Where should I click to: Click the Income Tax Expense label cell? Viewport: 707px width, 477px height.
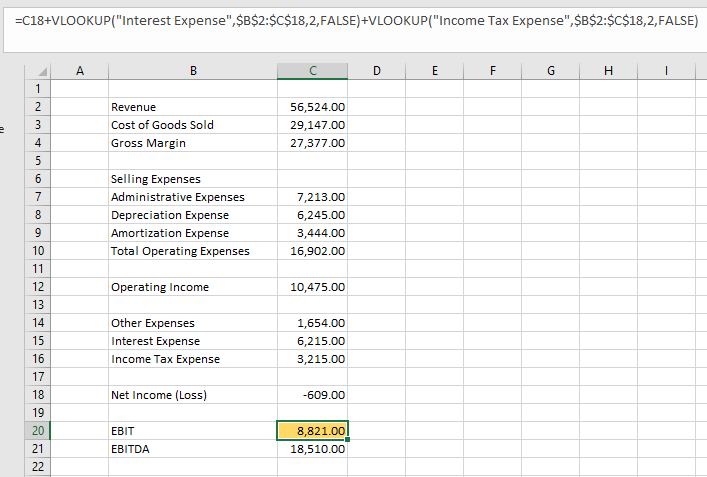193,359
